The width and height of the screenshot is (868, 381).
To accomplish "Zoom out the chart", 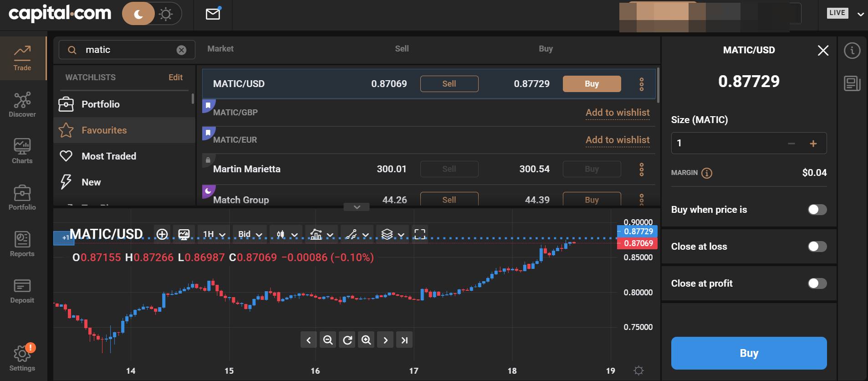I will pyautogui.click(x=327, y=340).
